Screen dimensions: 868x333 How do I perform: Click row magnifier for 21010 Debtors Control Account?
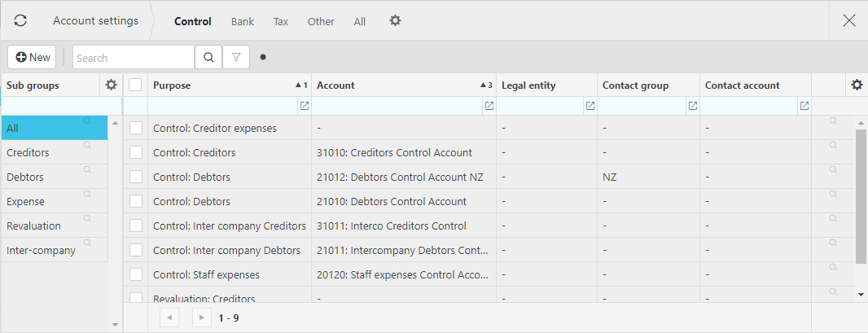tap(832, 194)
